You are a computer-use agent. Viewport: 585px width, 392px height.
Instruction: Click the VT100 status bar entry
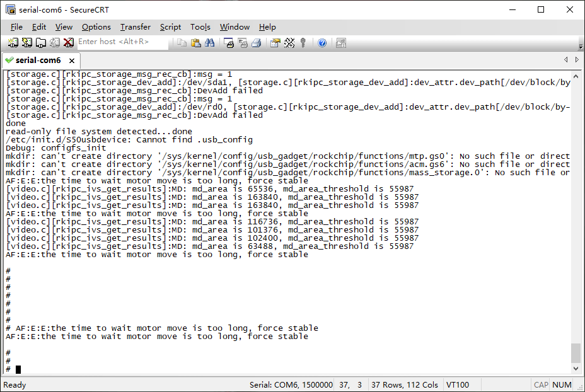pyautogui.click(x=458, y=385)
